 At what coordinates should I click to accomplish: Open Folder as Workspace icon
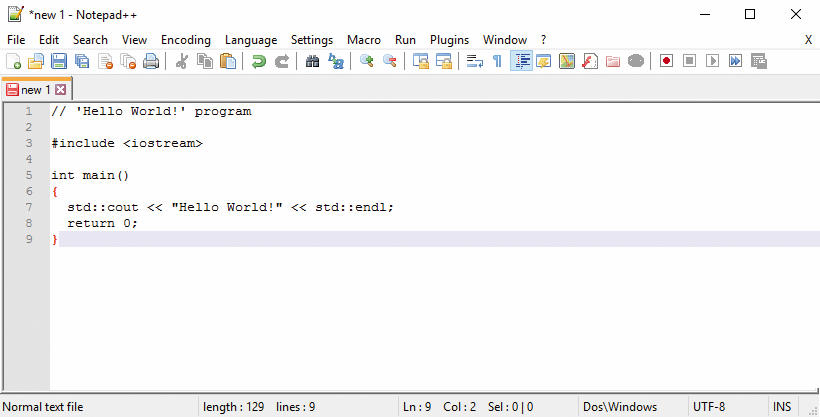(613, 61)
